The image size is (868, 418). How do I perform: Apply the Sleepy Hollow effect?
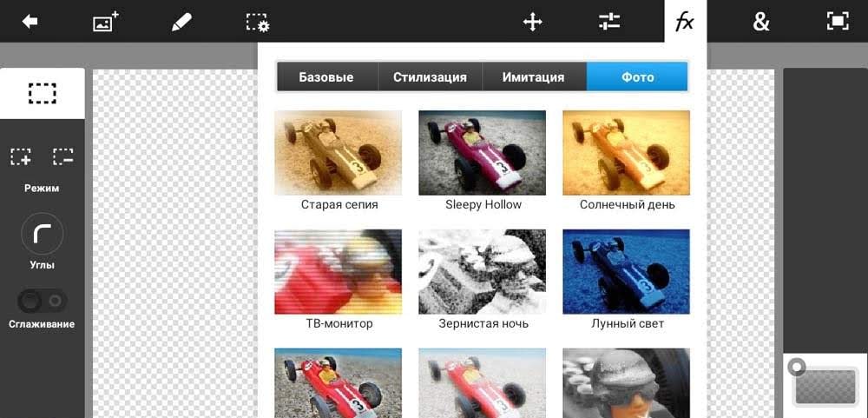tap(482, 152)
